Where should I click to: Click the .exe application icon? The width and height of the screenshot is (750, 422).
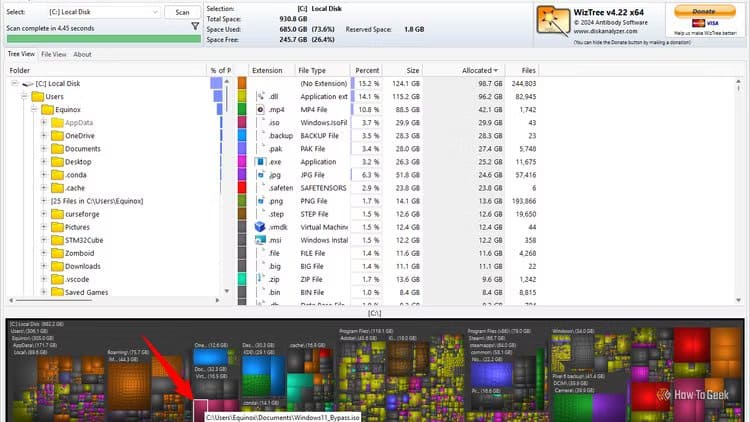pyautogui.click(x=260, y=162)
